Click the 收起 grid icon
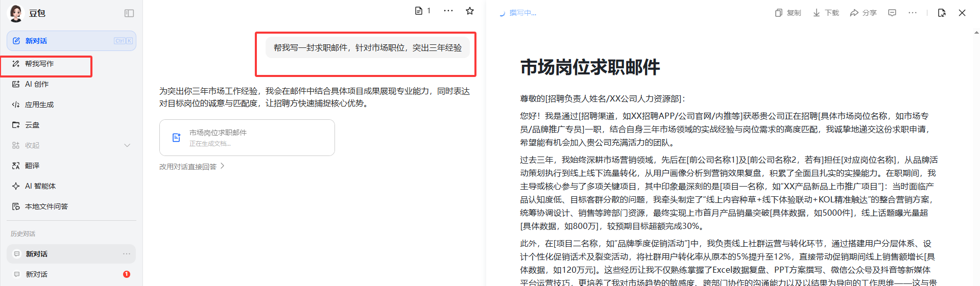The height and width of the screenshot is (286, 980). point(16,145)
